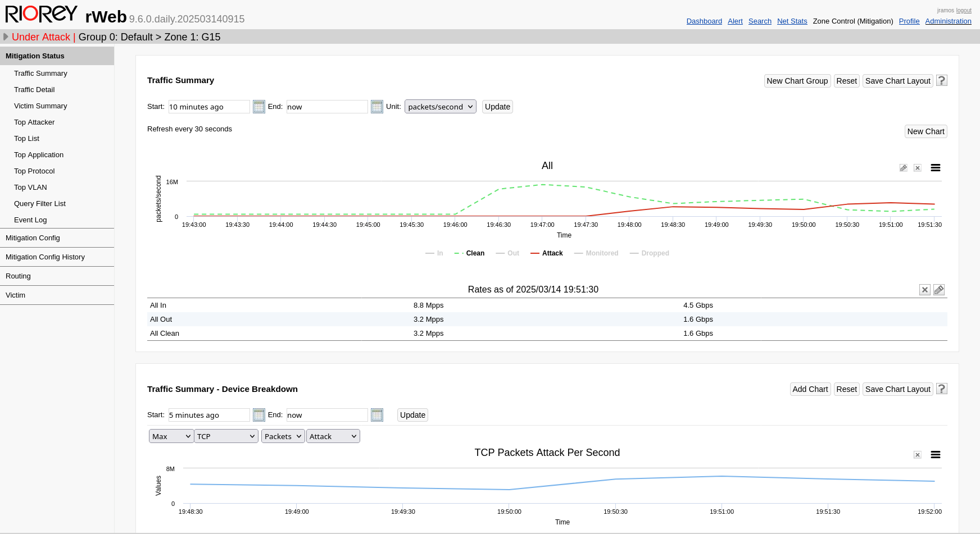Open Top Attacker in sidebar

34,122
